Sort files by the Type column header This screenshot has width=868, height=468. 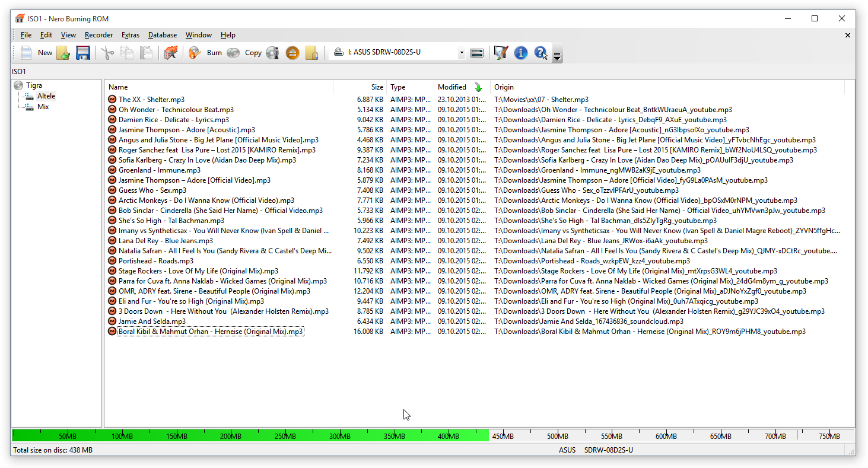click(411, 87)
